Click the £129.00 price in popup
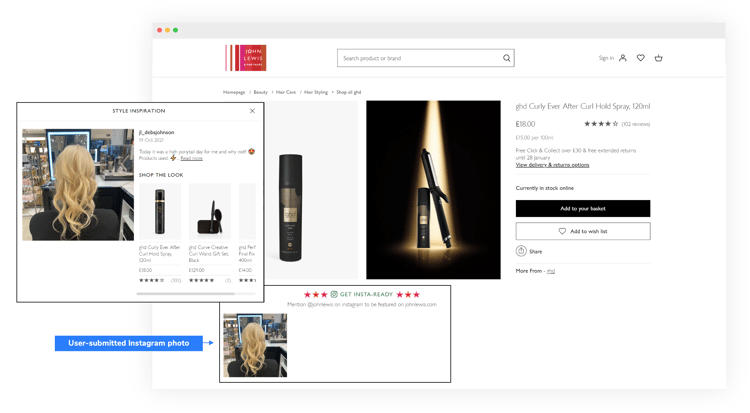 tap(197, 270)
